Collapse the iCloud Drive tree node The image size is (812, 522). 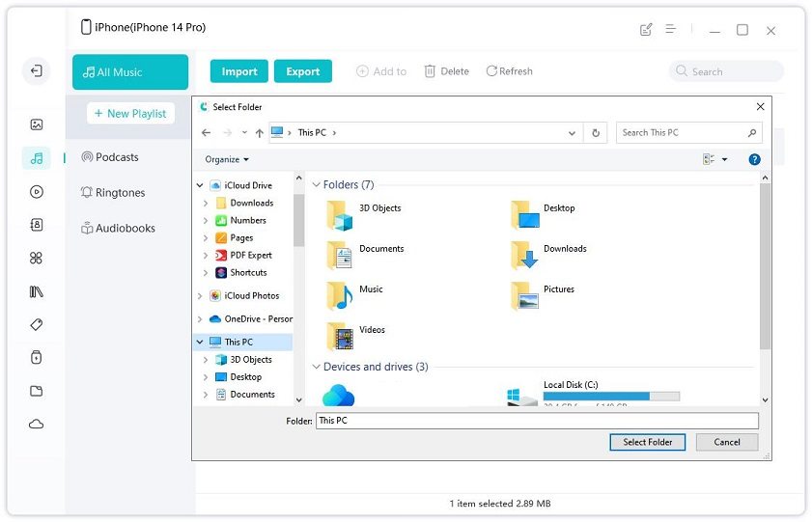(200, 185)
